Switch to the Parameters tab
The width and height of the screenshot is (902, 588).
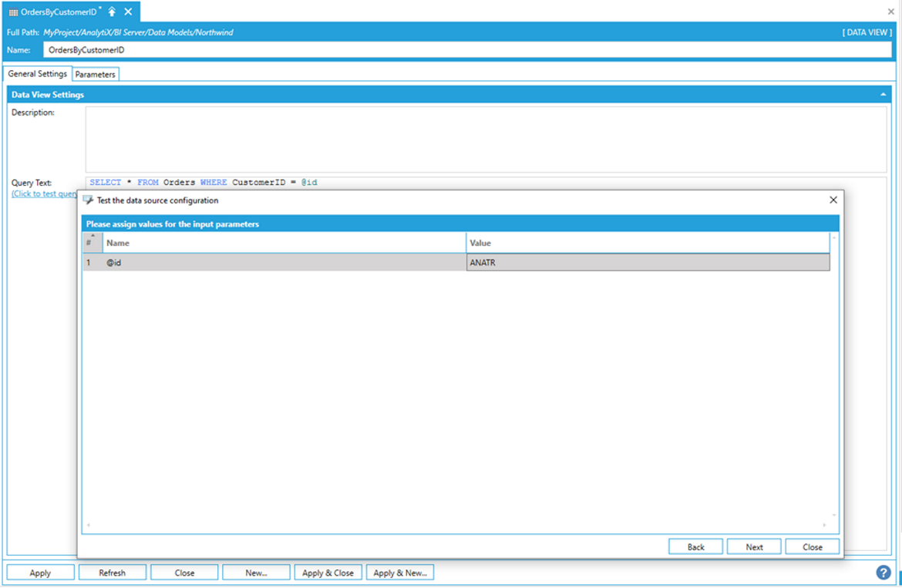coord(95,75)
